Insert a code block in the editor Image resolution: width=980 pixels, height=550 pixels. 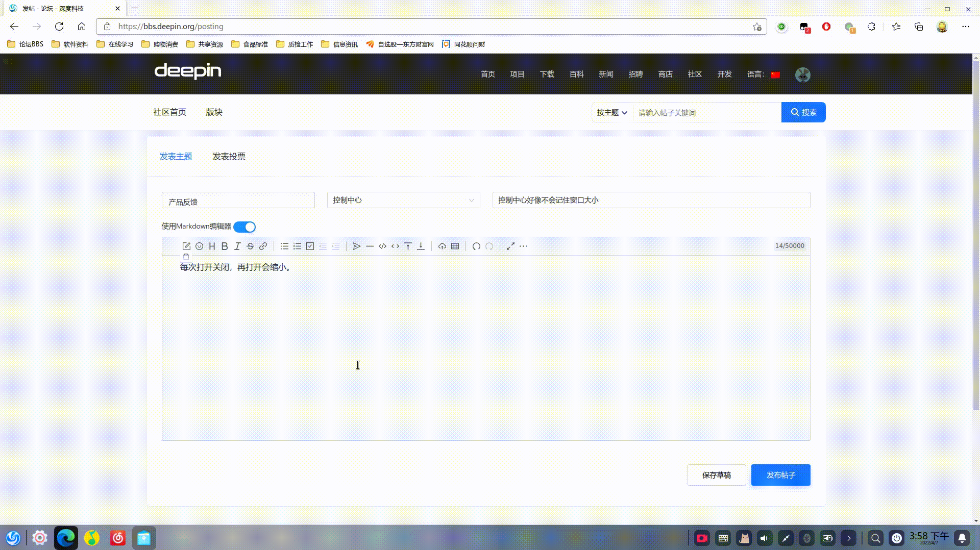point(382,246)
